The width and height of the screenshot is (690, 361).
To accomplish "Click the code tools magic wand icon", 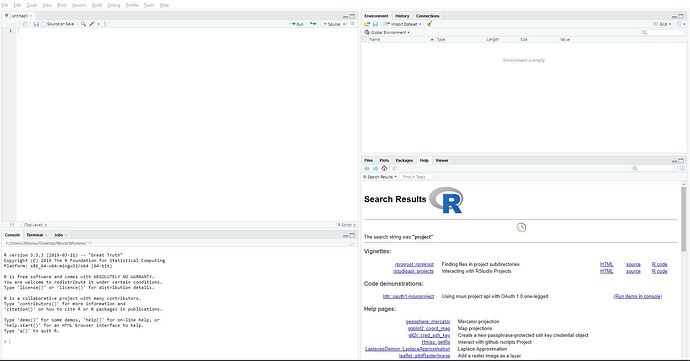I will point(92,24).
